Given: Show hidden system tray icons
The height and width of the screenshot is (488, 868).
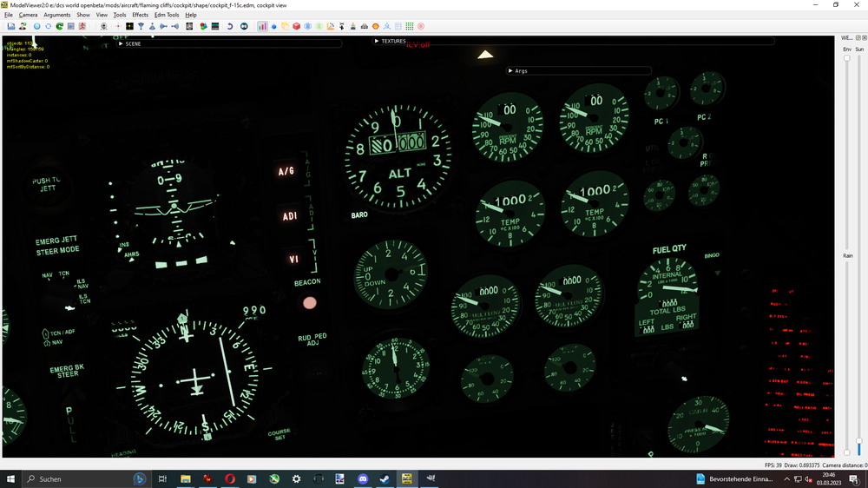Looking at the screenshot, I should pyautogui.click(x=786, y=478).
